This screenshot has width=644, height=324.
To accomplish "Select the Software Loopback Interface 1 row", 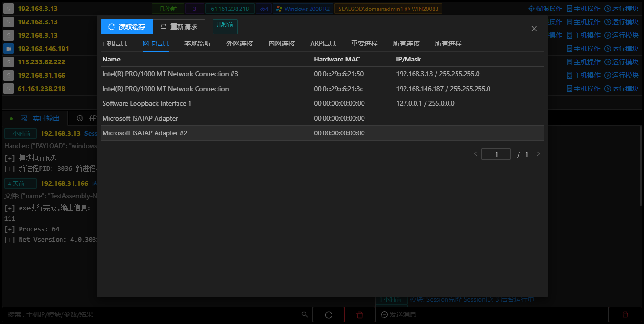I will [322, 103].
